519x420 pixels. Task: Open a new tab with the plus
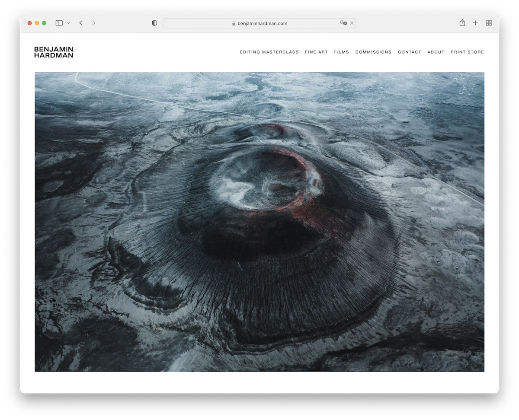pos(476,22)
